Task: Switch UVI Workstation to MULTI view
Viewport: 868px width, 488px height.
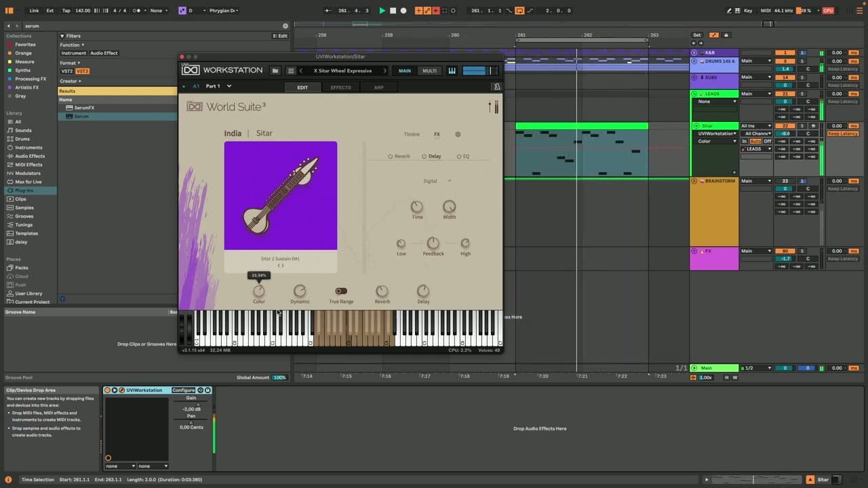Action: tap(430, 70)
